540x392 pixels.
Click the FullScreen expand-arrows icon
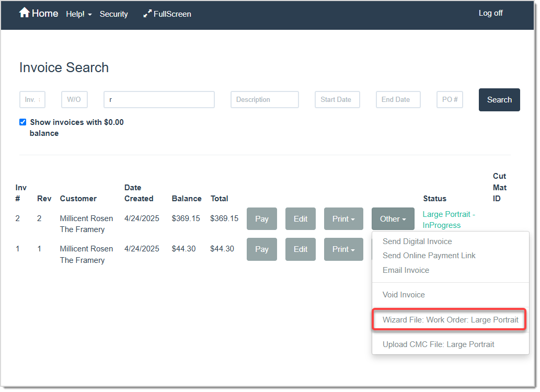(147, 14)
